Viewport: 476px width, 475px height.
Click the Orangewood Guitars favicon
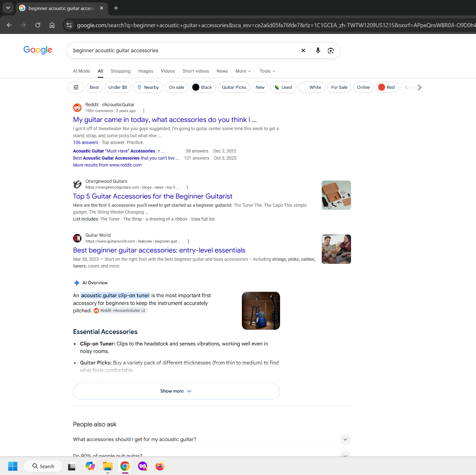tap(77, 184)
